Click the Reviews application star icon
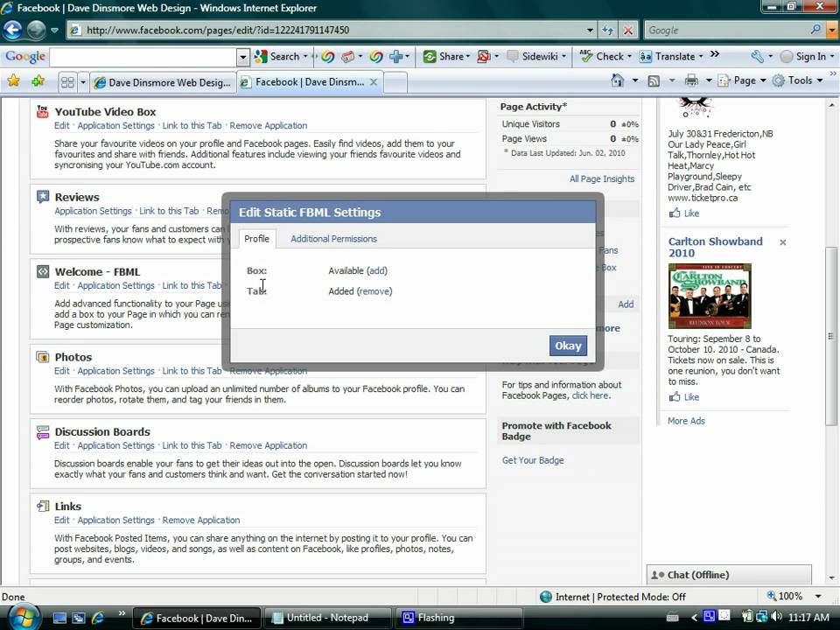 (x=43, y=197)
